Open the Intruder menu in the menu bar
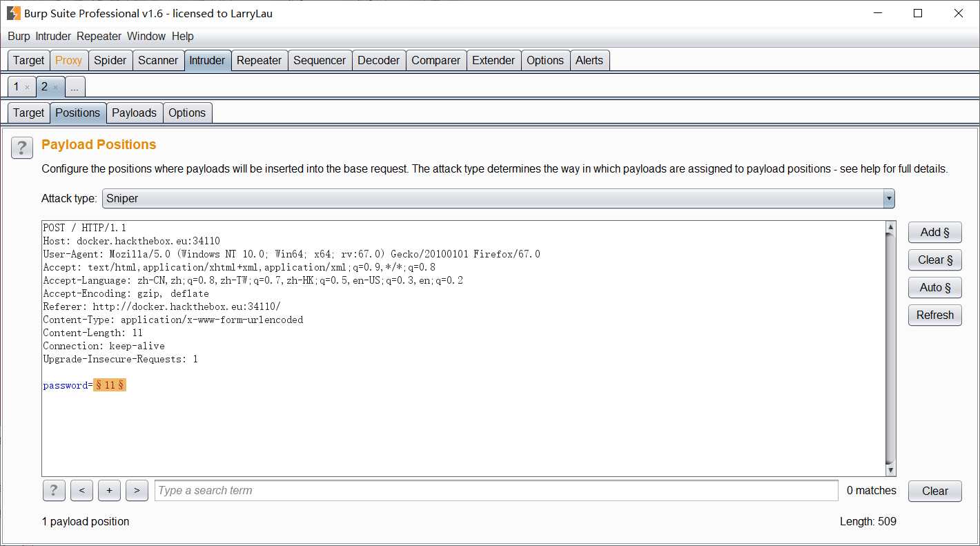This screenshot has height=546, width=980. 53,36
